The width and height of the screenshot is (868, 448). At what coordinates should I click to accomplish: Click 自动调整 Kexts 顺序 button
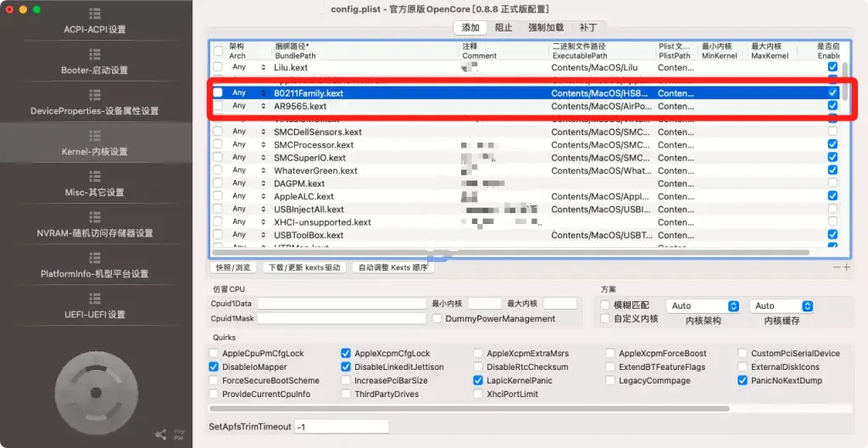click(393, 267)
